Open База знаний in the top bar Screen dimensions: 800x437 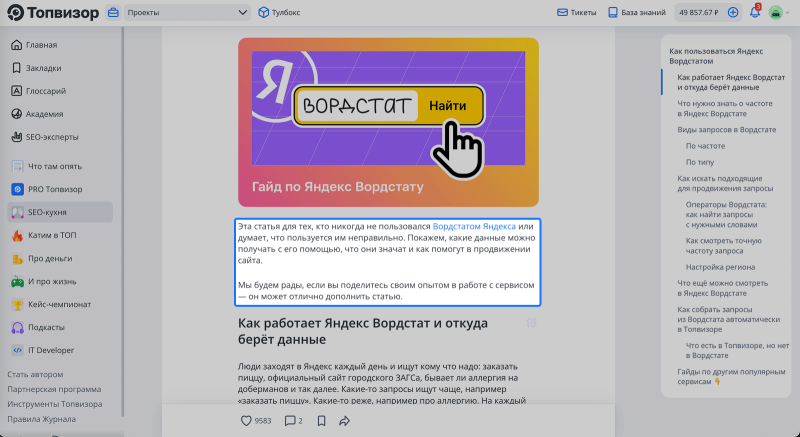pos(637,13)
